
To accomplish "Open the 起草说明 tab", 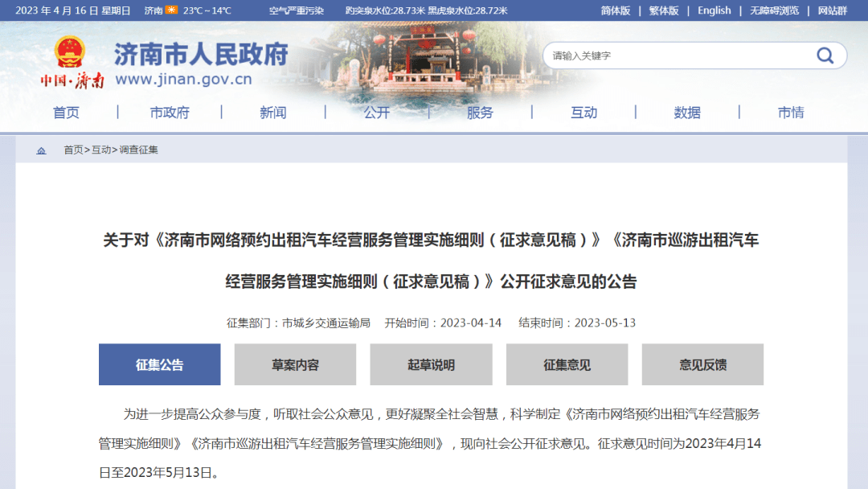I will point(431,364).
